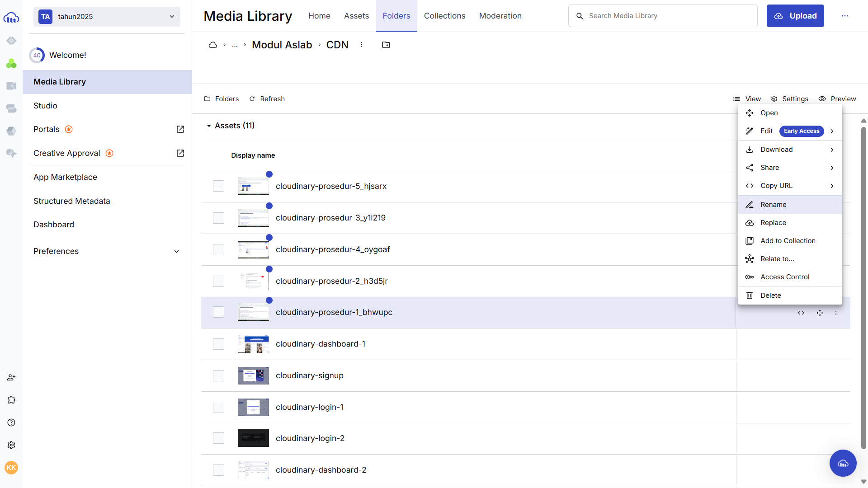Viewport: 868px width, 488px height.
Task: Open App Marketplace in sidebar
Action: pyautogui.click(x=65, y=177)
